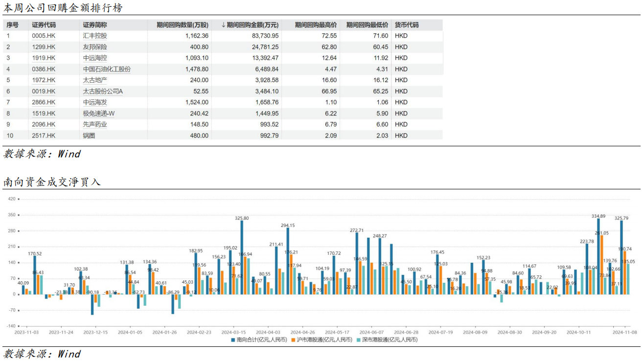Select the 中远海发 name cell
This screenshot has height=364, width=644.
[95, 102]
